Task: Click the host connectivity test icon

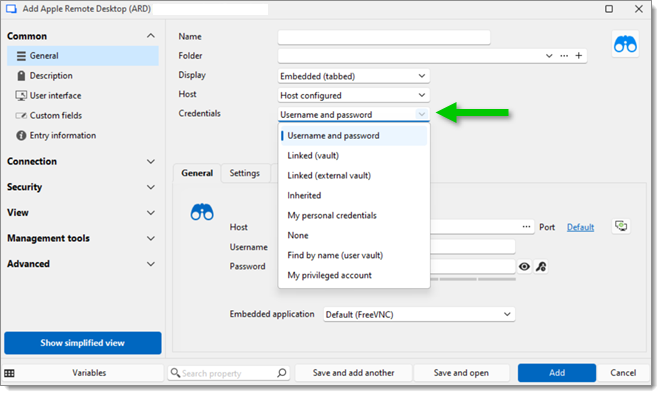Action: click(x=621, y=226)
